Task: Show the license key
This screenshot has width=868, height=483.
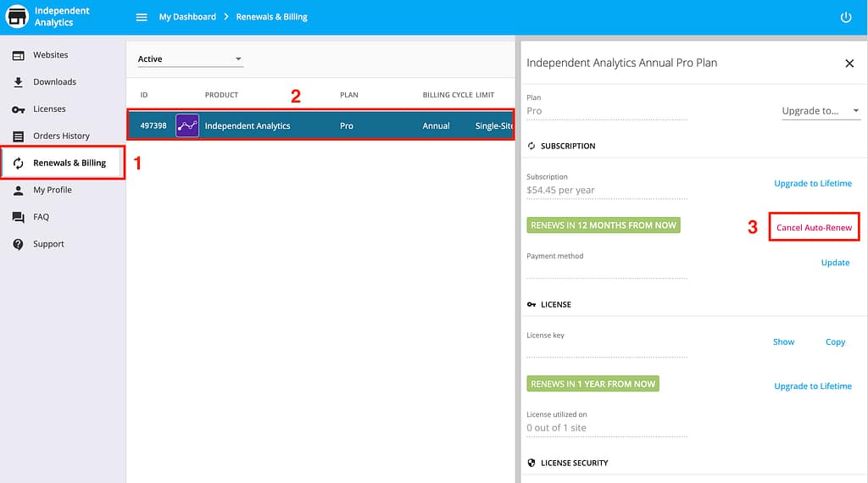Action: click(783, 341)
